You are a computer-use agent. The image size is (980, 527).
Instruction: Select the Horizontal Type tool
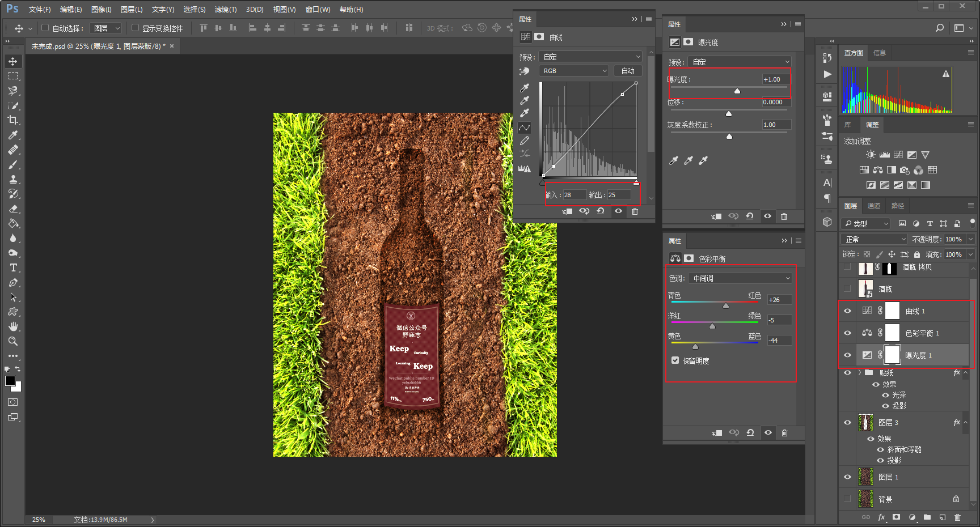[13, 267]
